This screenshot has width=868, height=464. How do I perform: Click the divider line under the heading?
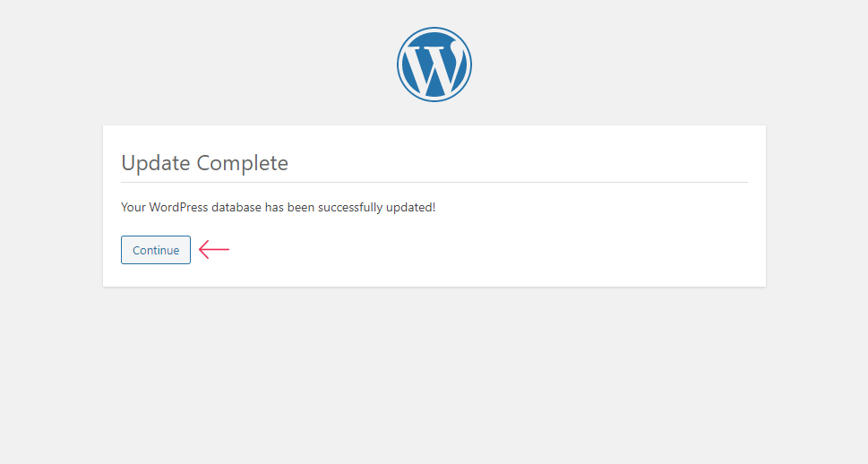click(434, 182)
